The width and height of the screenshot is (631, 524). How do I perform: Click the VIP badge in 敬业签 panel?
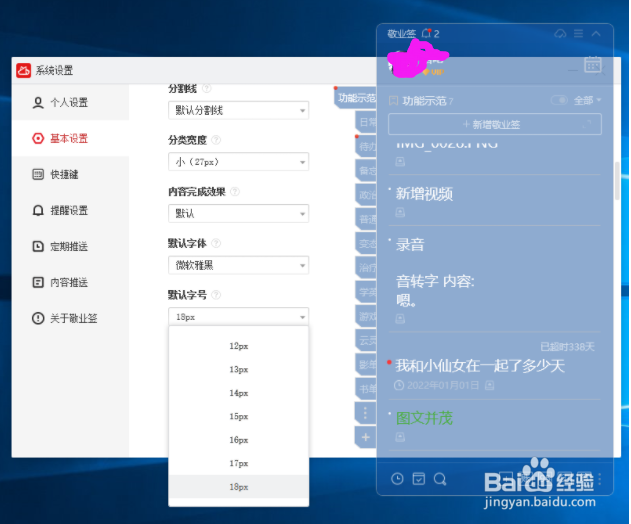[x=433, y=72]
